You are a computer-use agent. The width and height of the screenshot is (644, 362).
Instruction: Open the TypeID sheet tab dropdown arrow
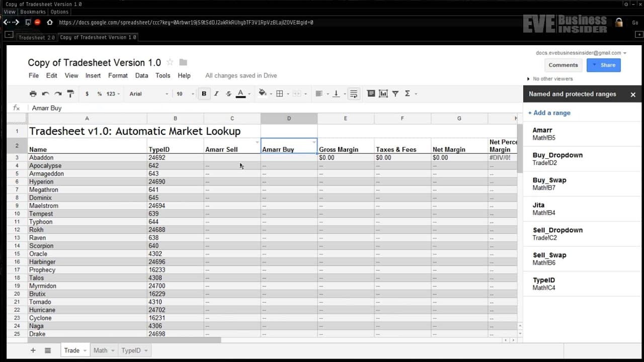(x=146, y=350)
